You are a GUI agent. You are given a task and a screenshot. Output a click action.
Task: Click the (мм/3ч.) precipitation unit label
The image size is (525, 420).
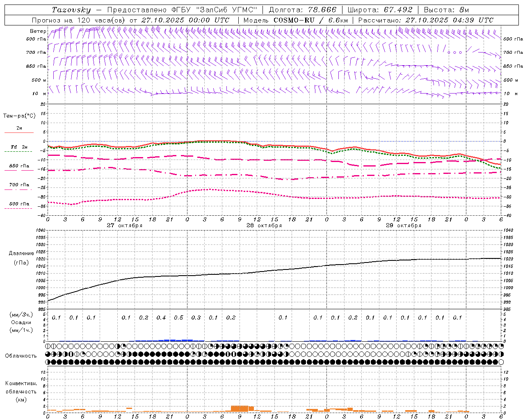click(21, 315)
